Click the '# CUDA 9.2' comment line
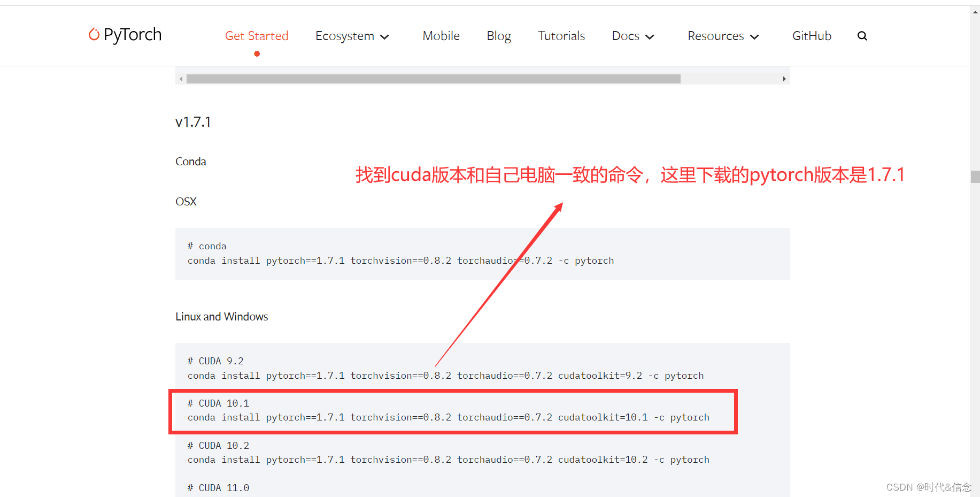 coord(215,361)
